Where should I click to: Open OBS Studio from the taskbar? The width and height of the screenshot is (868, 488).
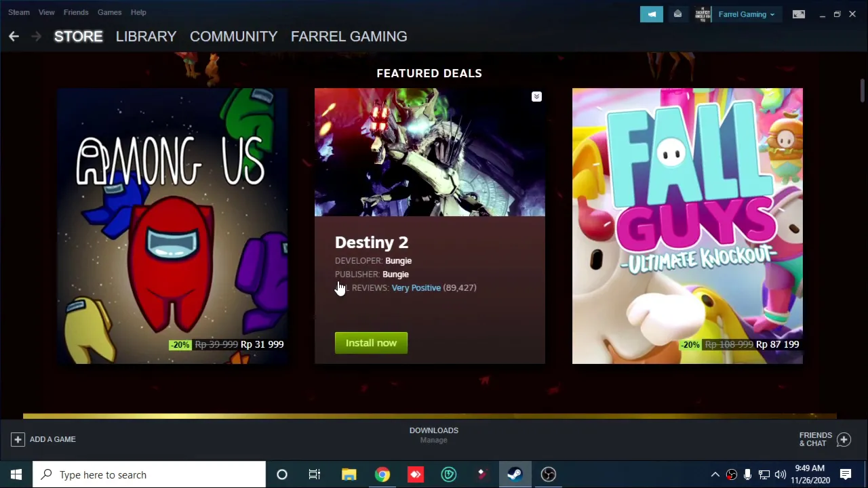[548, 474]
